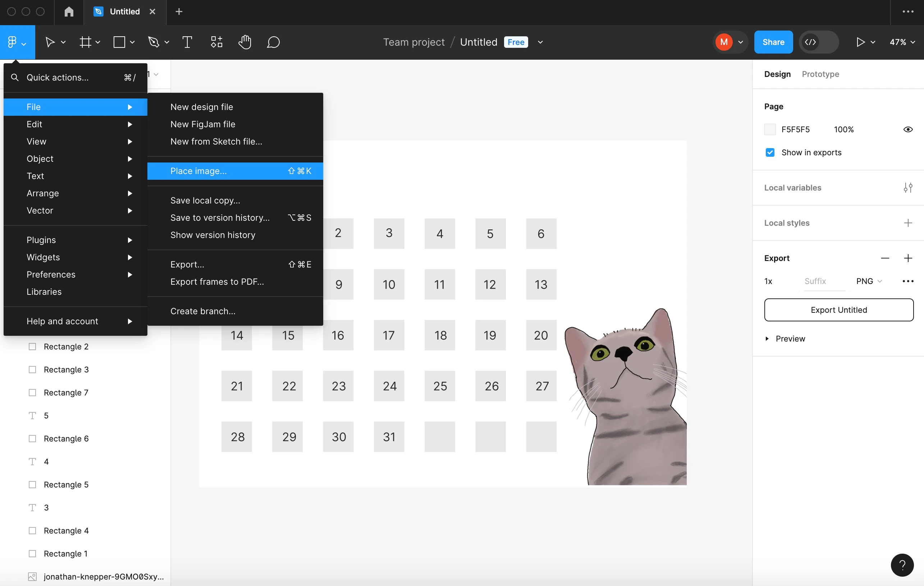Click the export Suffix input field
This screenshot has width=924, height=586.
coord(825,281)
